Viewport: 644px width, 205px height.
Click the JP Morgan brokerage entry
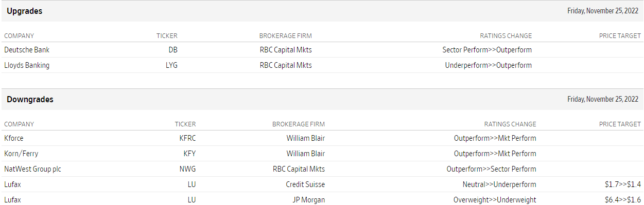click(308, 200)
